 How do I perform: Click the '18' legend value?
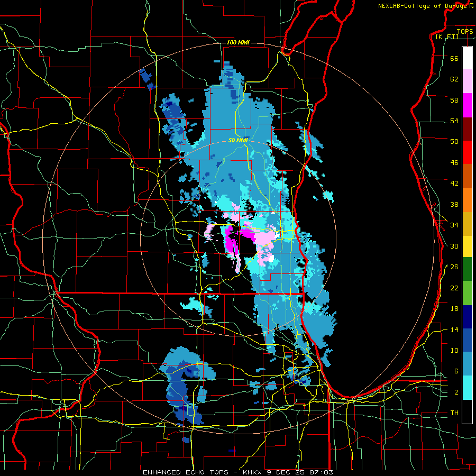454,309
